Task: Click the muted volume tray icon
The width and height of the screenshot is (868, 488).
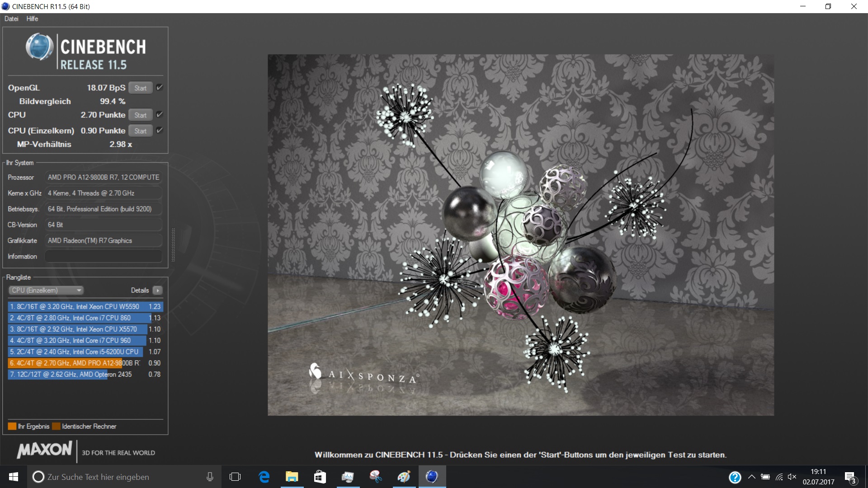Action: (792, 477)
